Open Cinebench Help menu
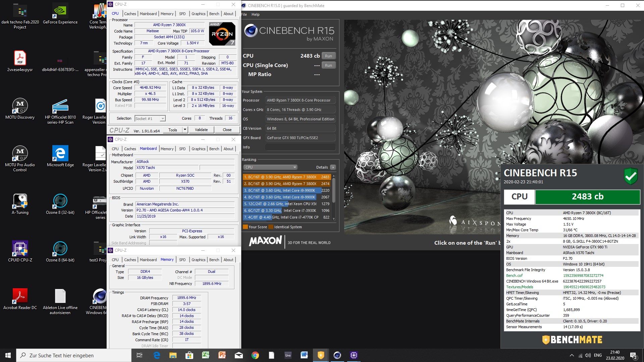This screenshot has width=644, height=362. coord(255,14)
